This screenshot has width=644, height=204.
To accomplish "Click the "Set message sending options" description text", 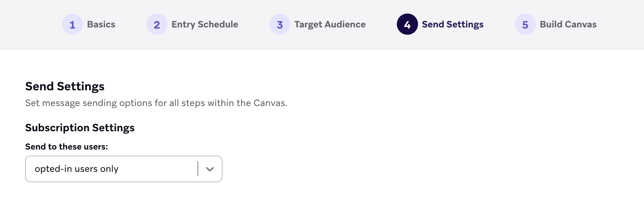I will 156,103.
